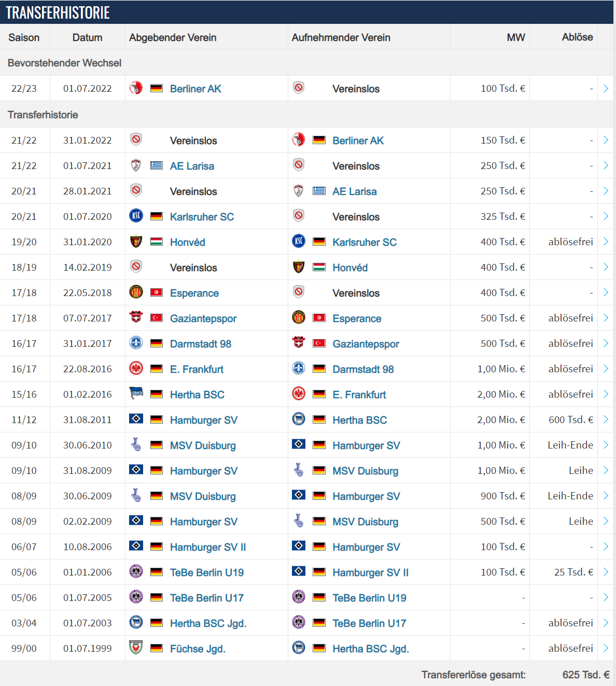Open transfer details arrow for the 22/23 row

pyautogui.click(x=606, y=88)
